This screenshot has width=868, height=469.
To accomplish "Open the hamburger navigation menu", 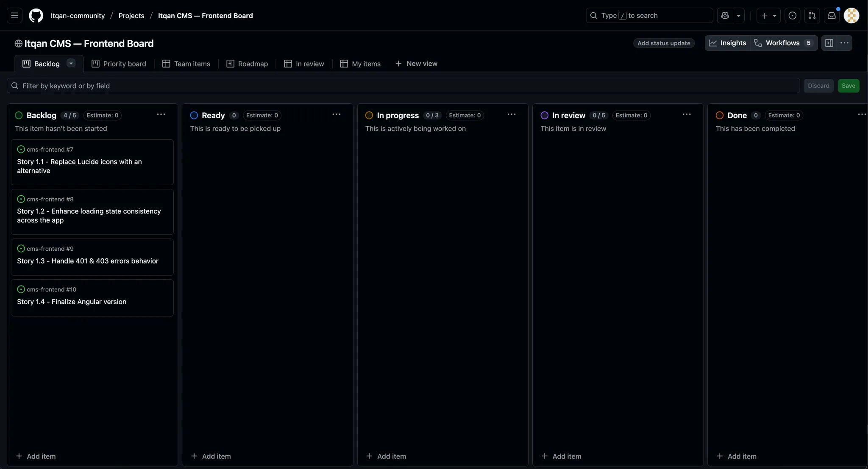I will tap(14, 16).
